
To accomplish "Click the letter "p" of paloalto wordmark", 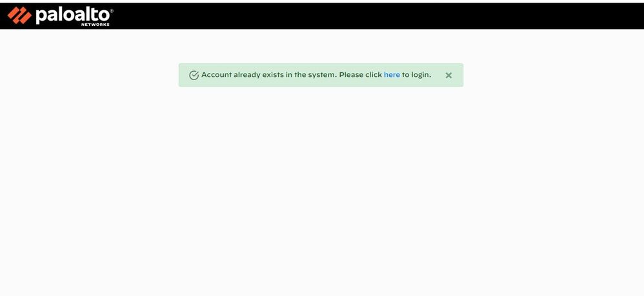I will click(x=41, y=16).
